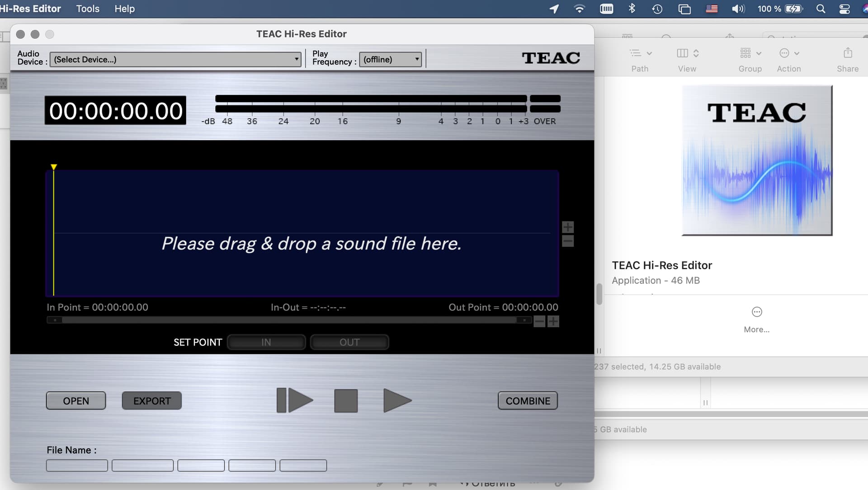
Task: Click the In-Out duration text
Action: pos(308,307)
